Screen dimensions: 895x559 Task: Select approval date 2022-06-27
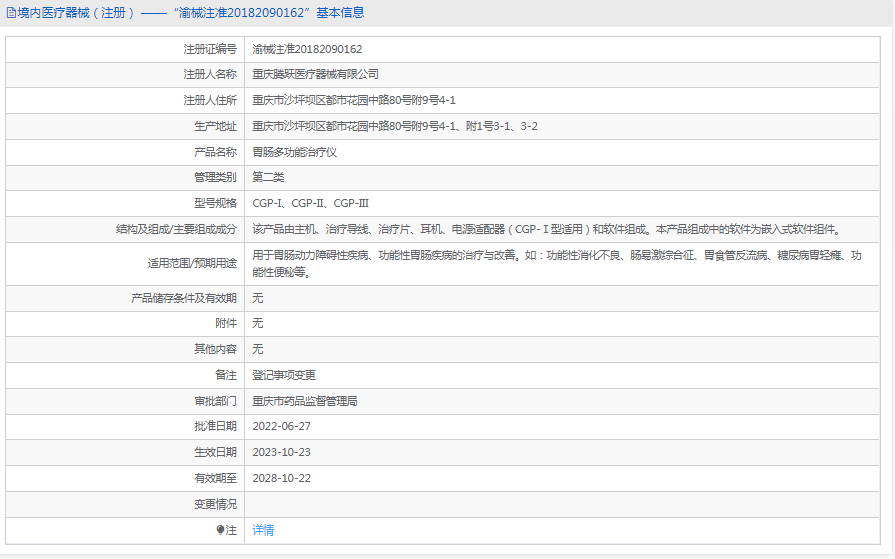coord(281,426)
